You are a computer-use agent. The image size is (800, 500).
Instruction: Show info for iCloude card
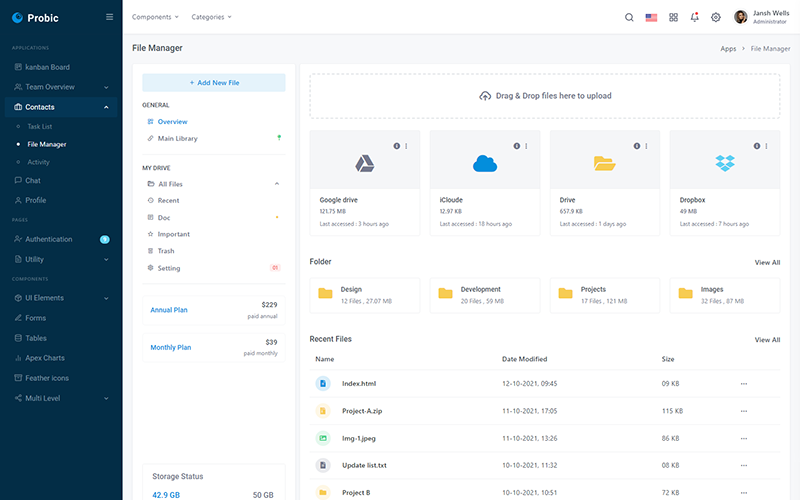coord(516,146)
